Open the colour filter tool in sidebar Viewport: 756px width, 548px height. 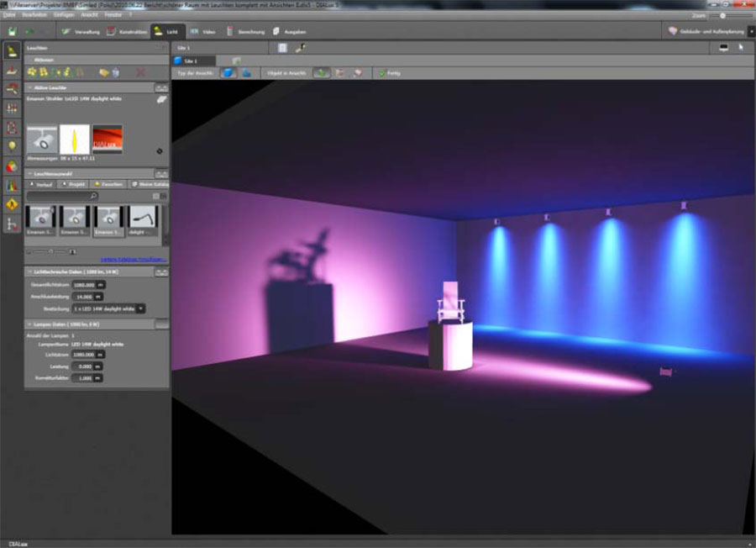(12, 167)
